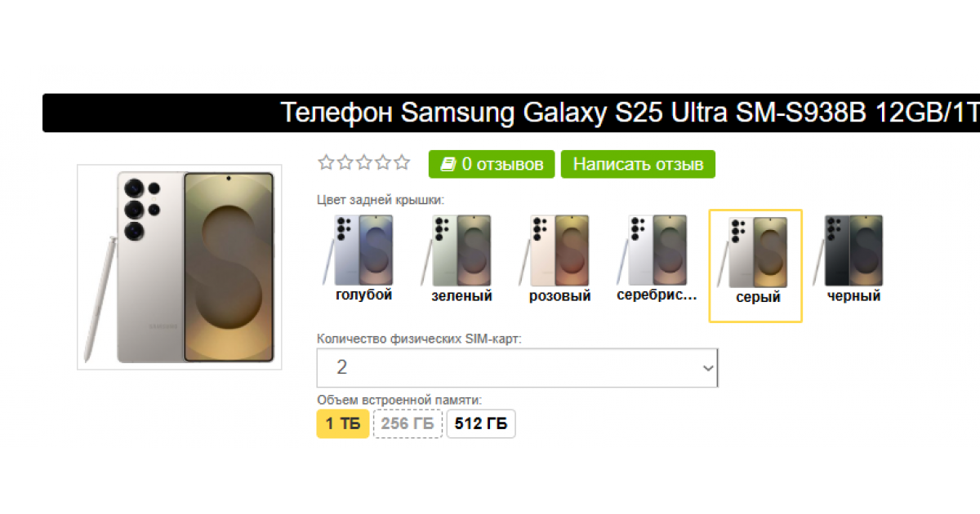Click the first rating star
Screen dimensions: 980x514
326,162
